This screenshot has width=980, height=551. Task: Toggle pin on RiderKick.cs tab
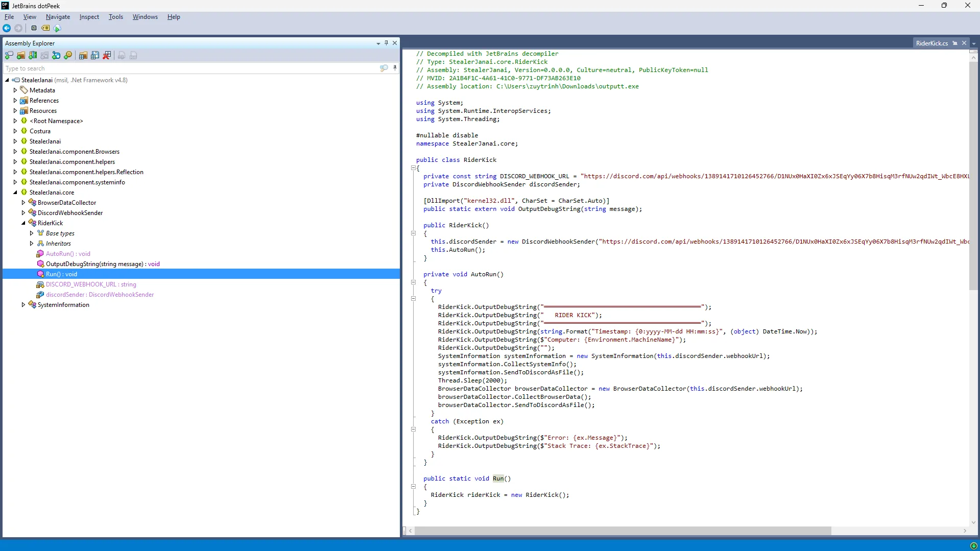click(x=955, y=43)
